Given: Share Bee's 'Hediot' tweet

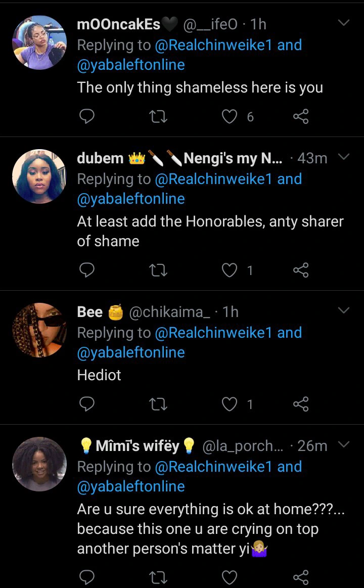Looking at the screenshot, I should pyautogui.click(x=301, y=404).
